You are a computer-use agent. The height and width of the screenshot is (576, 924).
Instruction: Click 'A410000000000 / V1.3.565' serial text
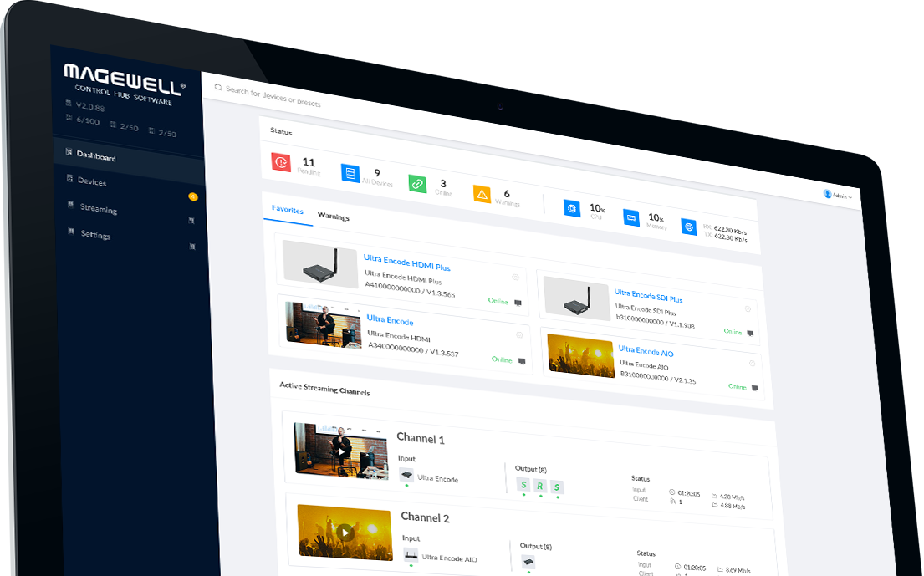[x=410, y=288]
